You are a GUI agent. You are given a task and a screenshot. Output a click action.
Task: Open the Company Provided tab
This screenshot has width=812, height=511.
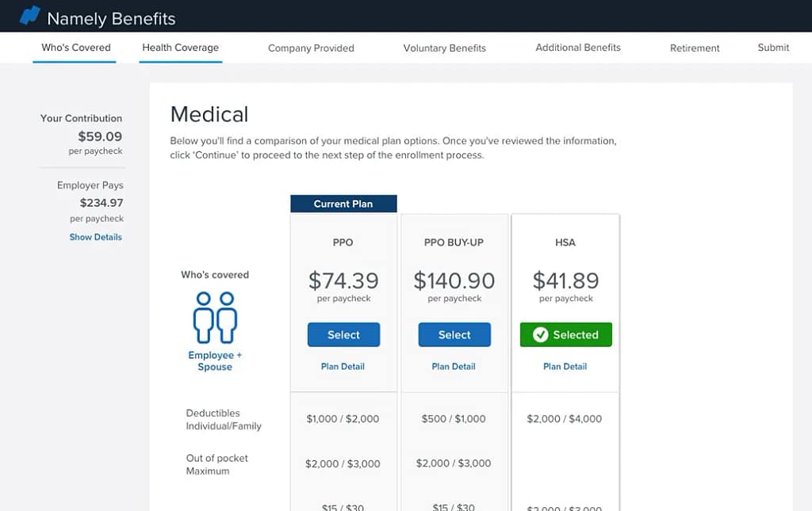tap(311, 48)
